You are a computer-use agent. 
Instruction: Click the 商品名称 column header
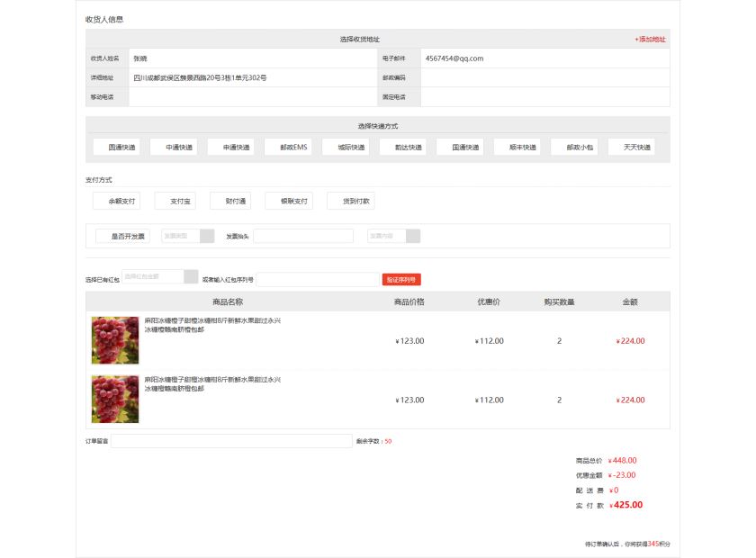tap(228, 301)
